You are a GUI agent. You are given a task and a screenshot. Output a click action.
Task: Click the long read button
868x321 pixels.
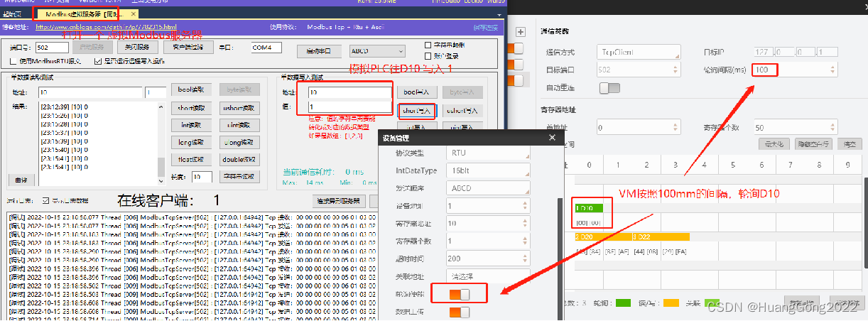[x=190, y=142]
